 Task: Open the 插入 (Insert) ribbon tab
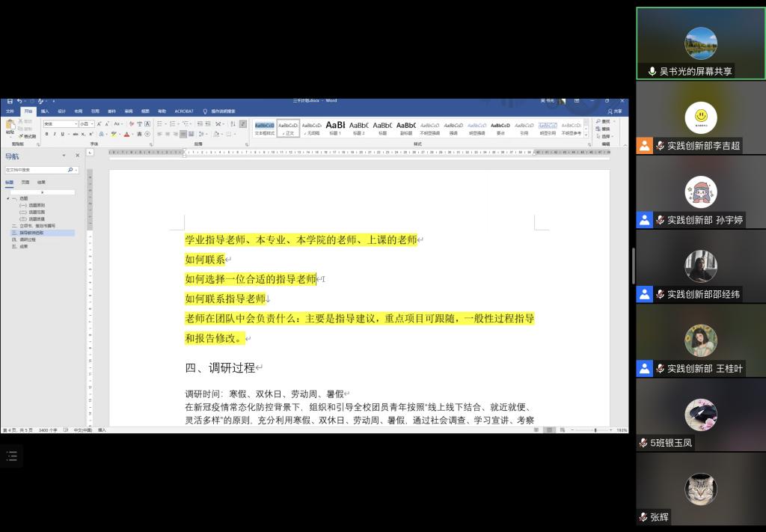tap(45, 111)
